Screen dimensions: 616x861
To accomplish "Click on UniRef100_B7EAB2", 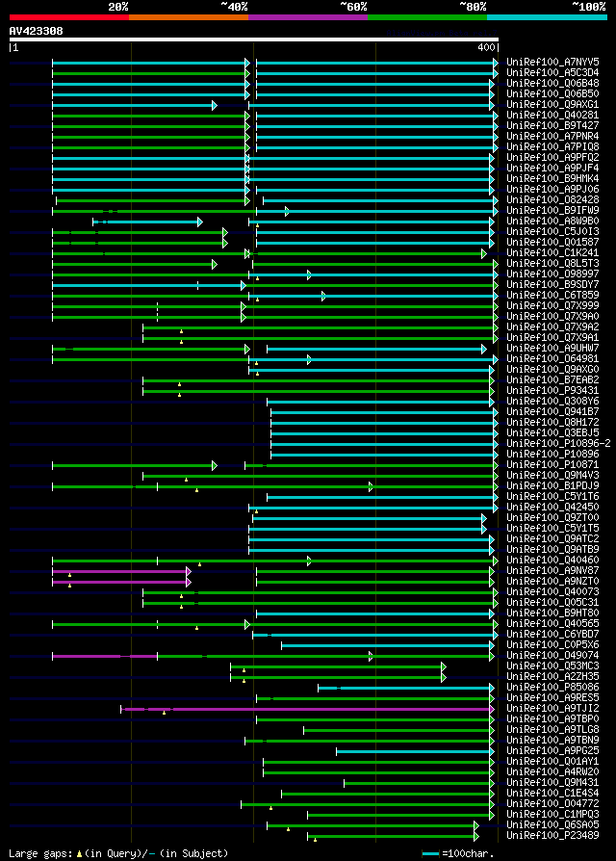I will click(552, 380).
